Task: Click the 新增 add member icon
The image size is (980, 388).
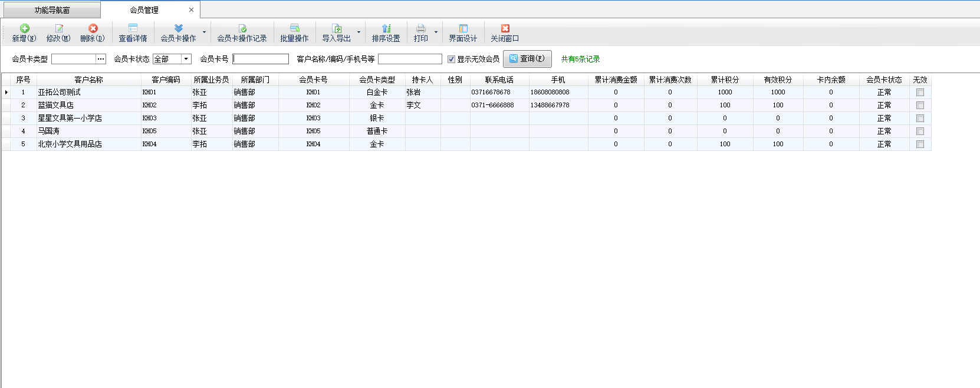Action: [24, 29]
